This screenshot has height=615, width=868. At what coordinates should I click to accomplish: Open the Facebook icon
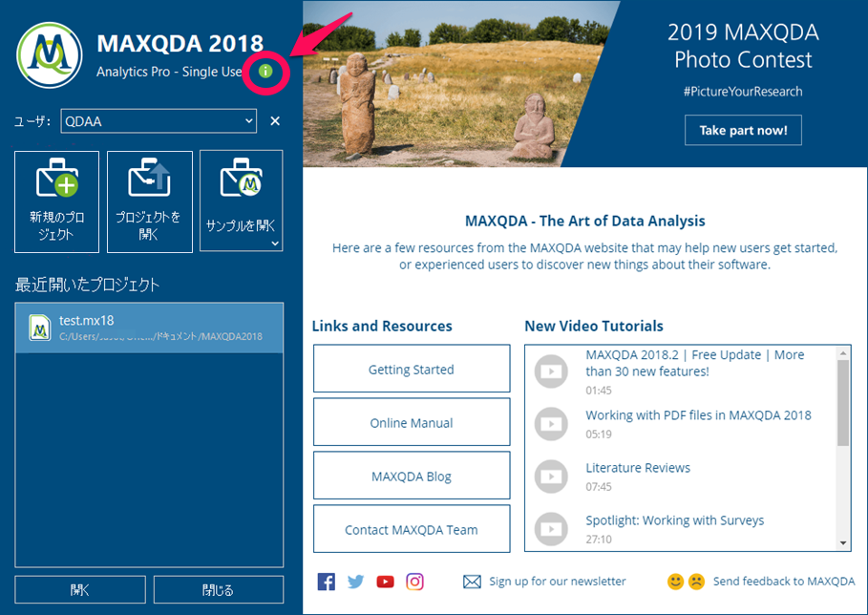point(326,582)
